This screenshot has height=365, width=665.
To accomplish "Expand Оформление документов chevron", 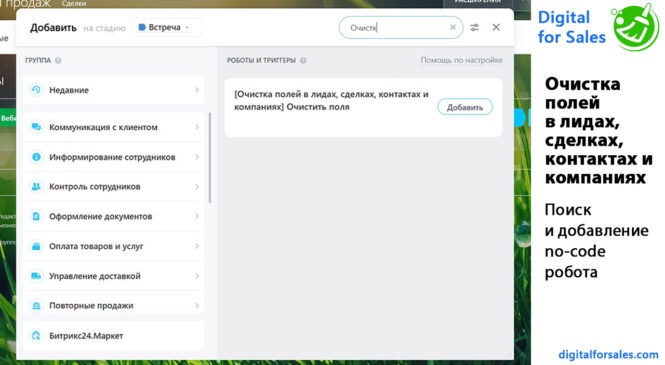I will (x=197, y=216).
